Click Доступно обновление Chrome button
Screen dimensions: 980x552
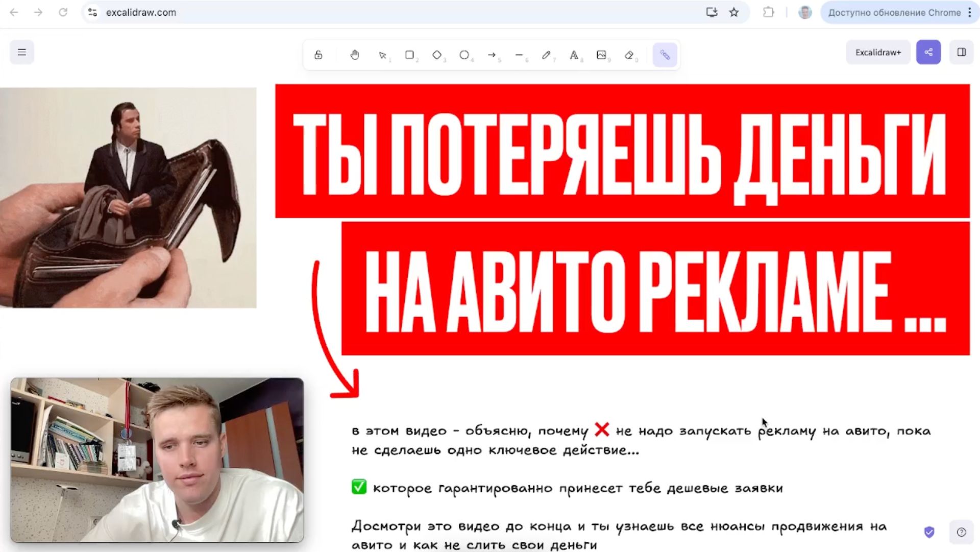coord(894,12)
